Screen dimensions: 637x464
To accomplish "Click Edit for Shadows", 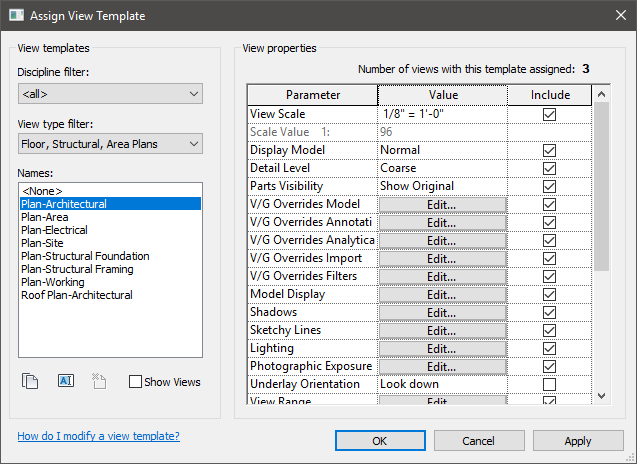I will [x=442, y=313].
